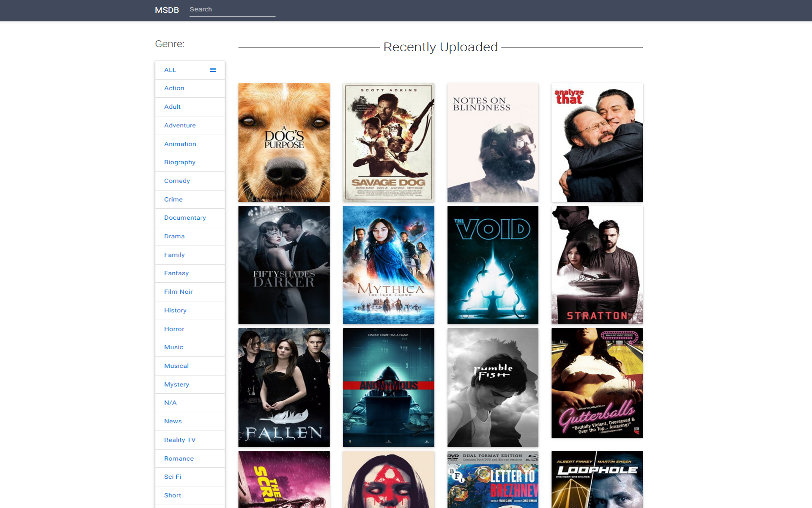This screenshot has height=508, width=812.
Task: Browse the Family genre
Action: tap(190, 255)
